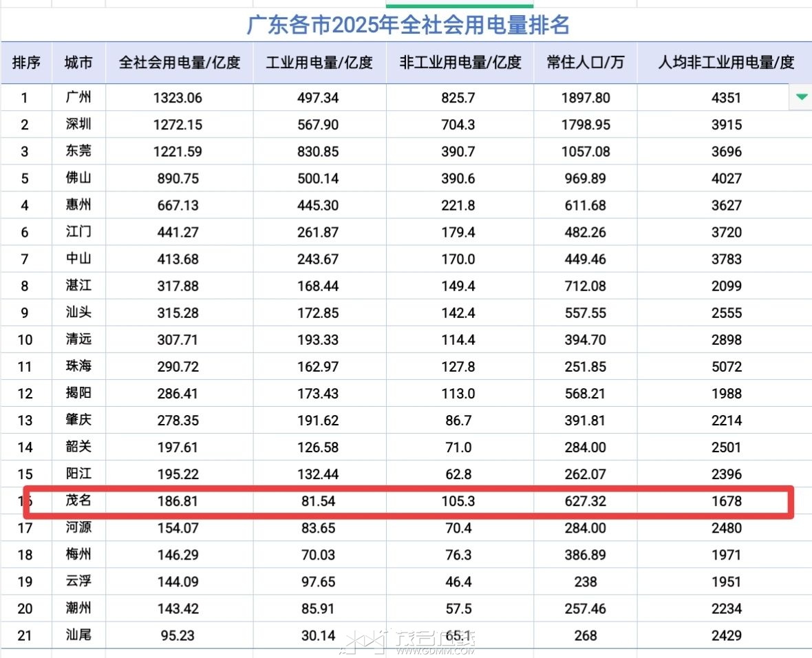Click 佛山 non-industrial value 390.6
The width and height of the screenshot is (812, 658).
[x=458, y=178]
